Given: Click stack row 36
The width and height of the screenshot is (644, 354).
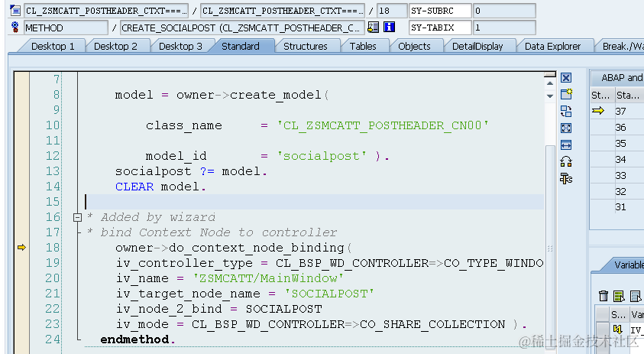Looking at the screenshot, I should tap(617, 128).
